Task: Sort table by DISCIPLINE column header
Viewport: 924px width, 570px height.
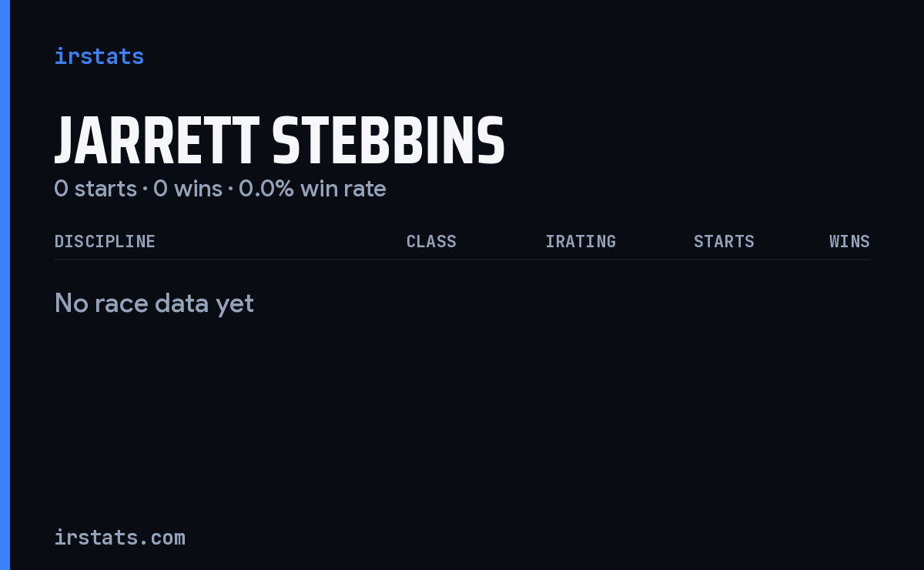Action: point(105,241)
